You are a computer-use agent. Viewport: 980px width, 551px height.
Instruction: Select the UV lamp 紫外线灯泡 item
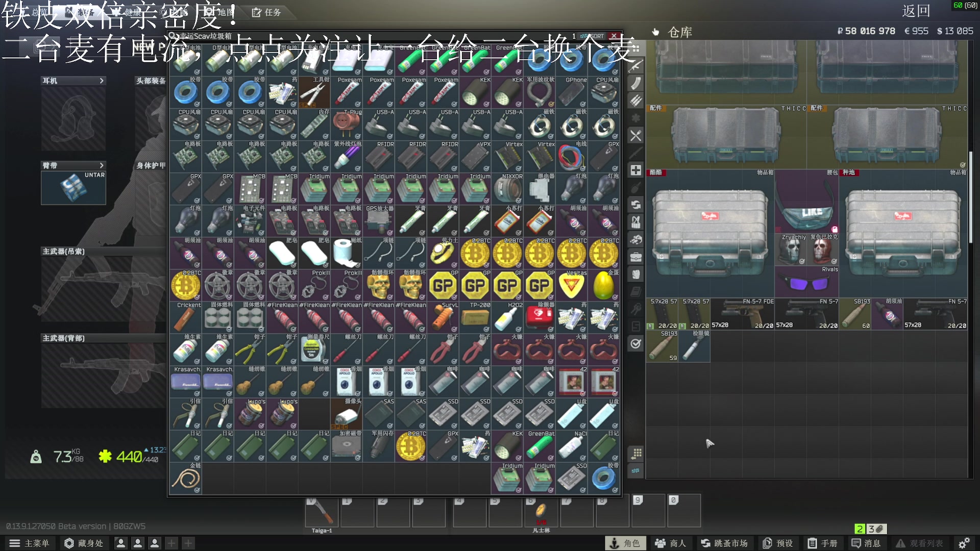click(x=347, y=157)
